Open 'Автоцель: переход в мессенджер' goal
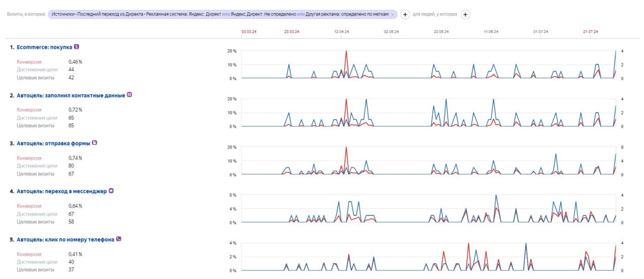Viewport: 644px width, 279px height. click(61, 191)
